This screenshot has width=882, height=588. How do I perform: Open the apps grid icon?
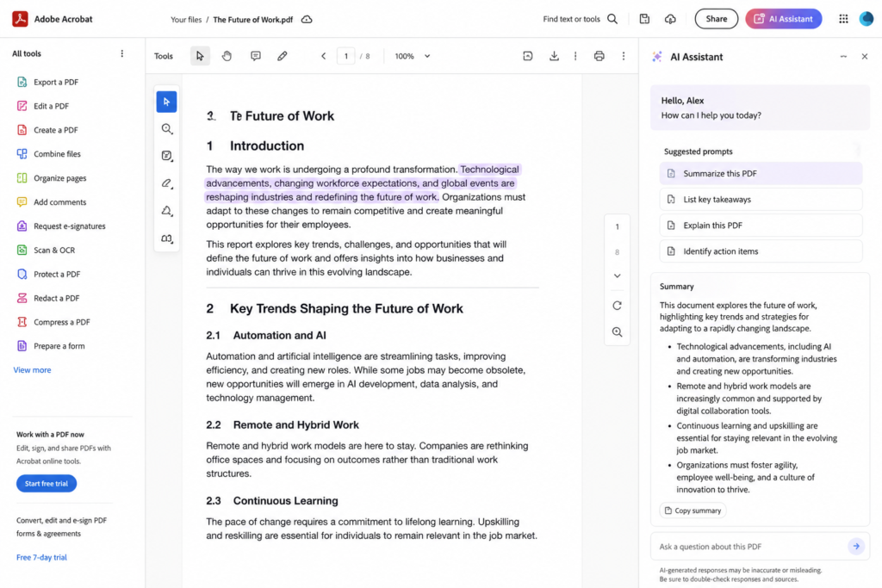(843, 19)
